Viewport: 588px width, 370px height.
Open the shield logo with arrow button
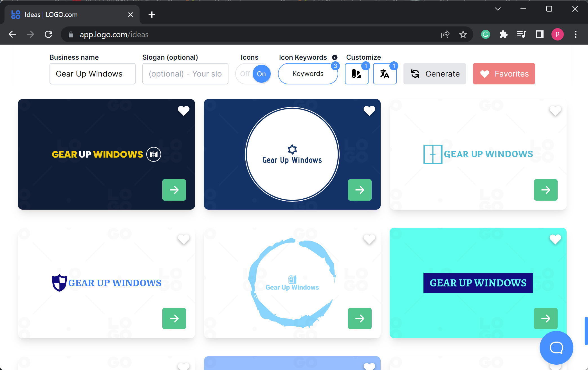174,319
